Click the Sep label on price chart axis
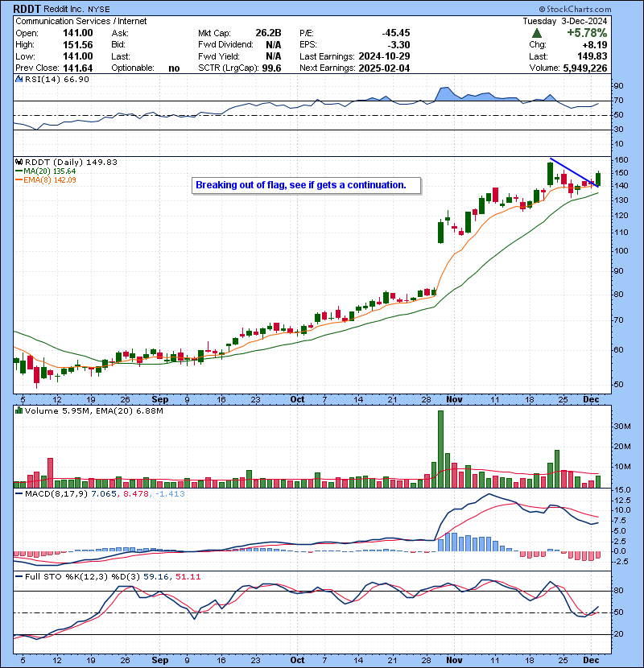644x668 pixels. tap(160, 400)
